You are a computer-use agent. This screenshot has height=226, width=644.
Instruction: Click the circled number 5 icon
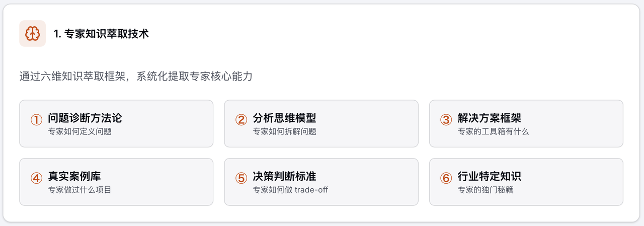coord(241,178)
